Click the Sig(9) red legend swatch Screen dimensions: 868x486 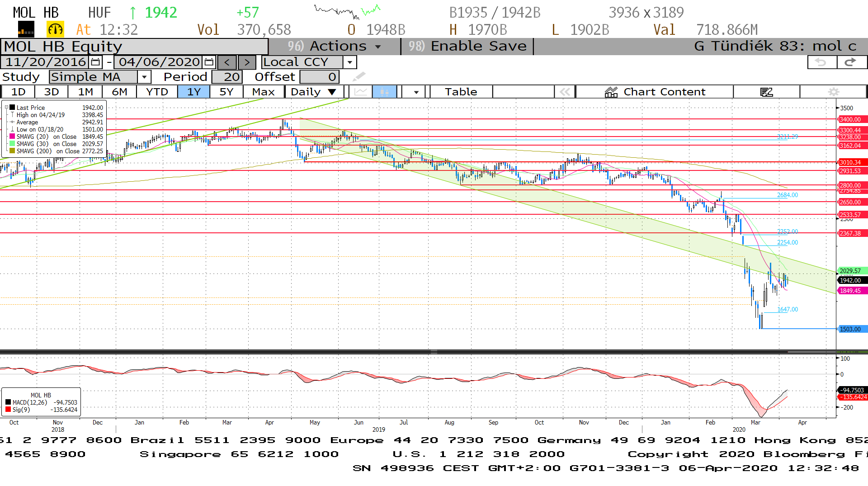click(8, 410)
